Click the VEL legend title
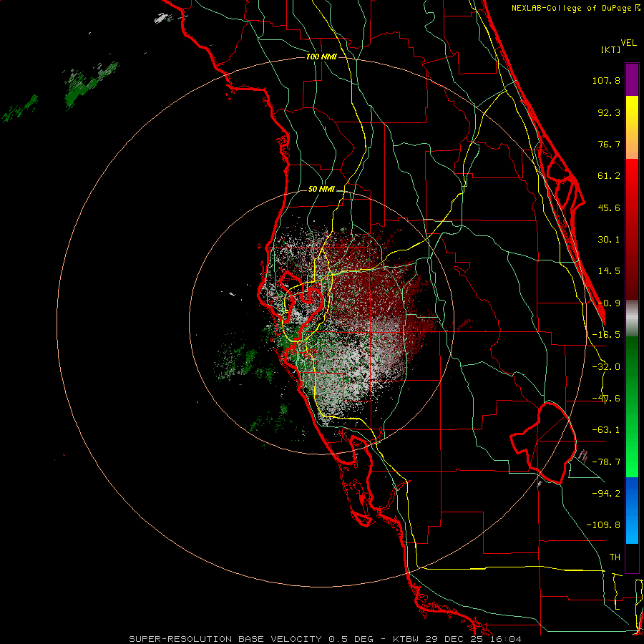Screen dimensions: 644x644 tap(628, 43)
